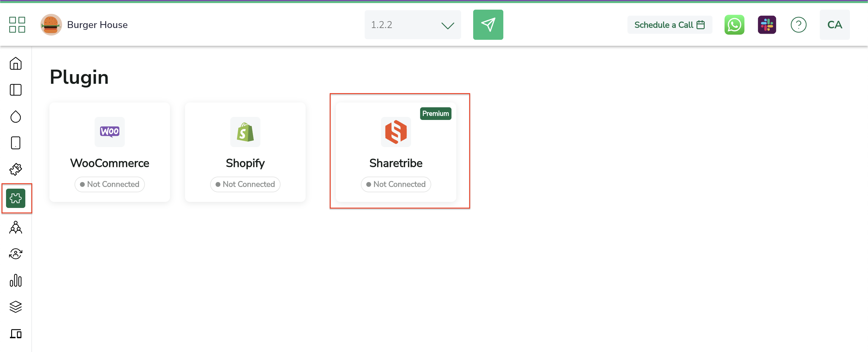The width and height of the screenshot is (868, 352).
Task: Open the apps grid icon top-left
Action: click(x=17, y=25)
